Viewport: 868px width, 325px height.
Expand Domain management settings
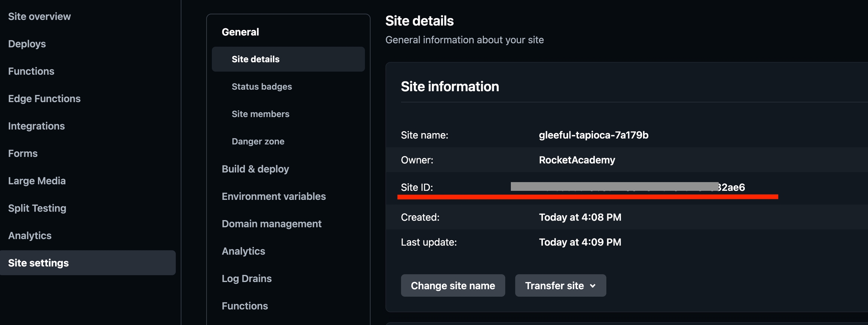tap(272, 224)
